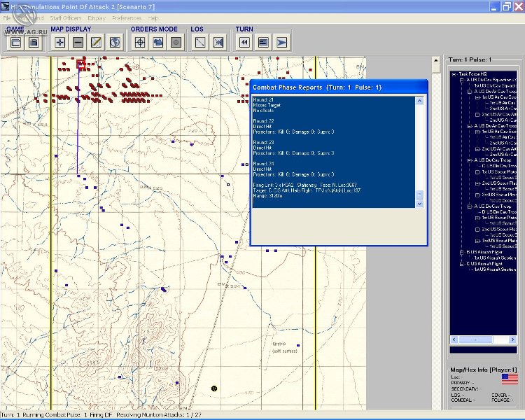The height and width of the screenshot is (420, 525).
Task: Click the turn report list button
Action: [263, 42]
